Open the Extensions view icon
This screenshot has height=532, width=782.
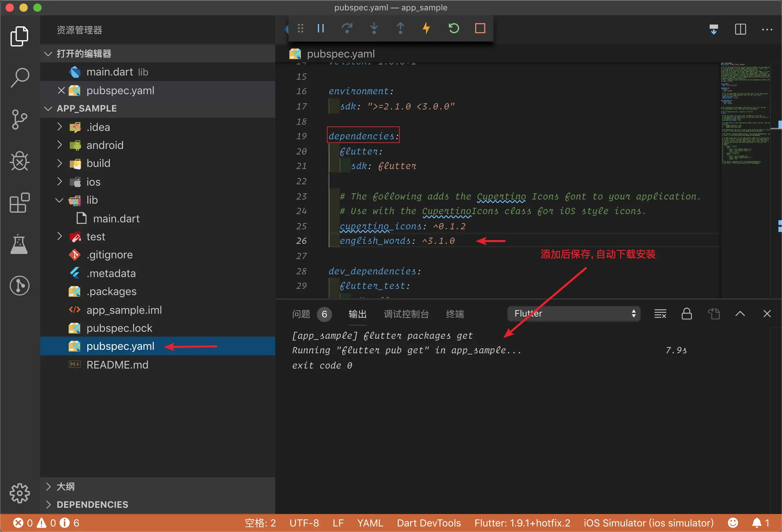point(20,203)
